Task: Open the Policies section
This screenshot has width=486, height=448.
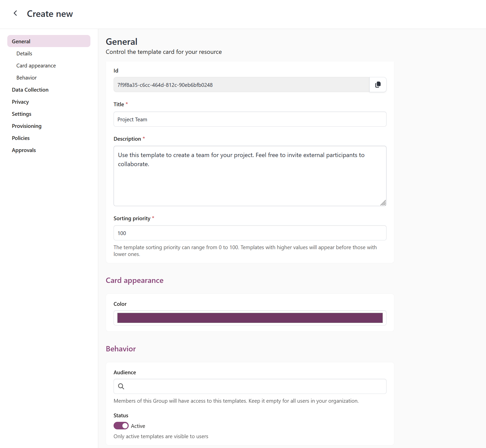Action: pyautogui.click(x=21, y=138)
